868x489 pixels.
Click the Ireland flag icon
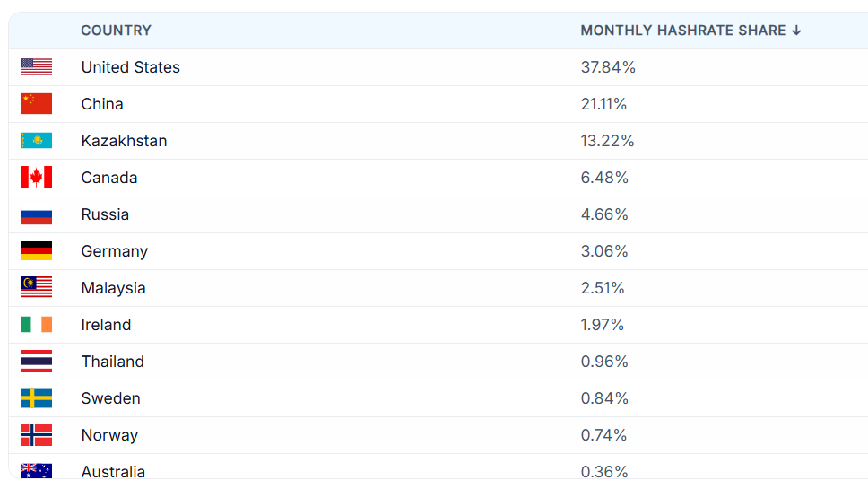[x=36, y=325]
